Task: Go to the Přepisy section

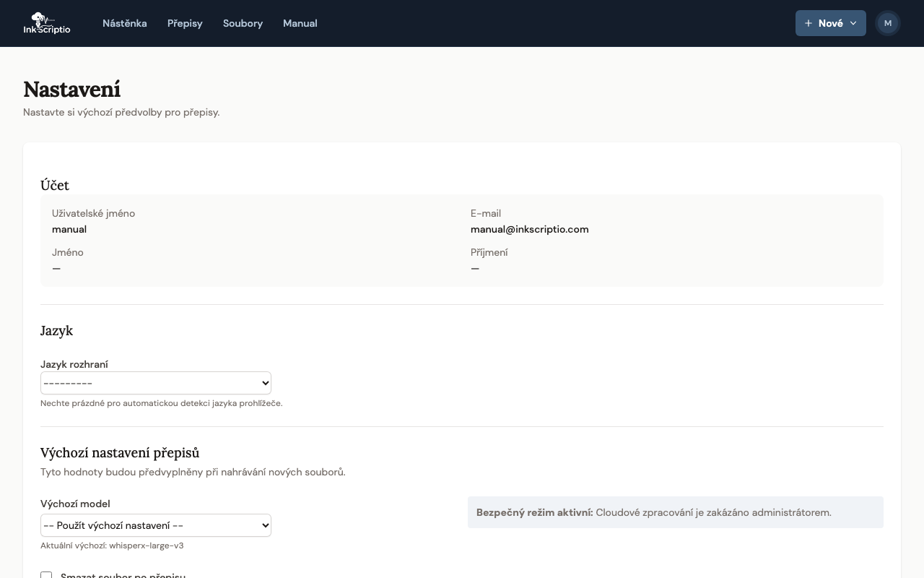Action: [185, 23]
